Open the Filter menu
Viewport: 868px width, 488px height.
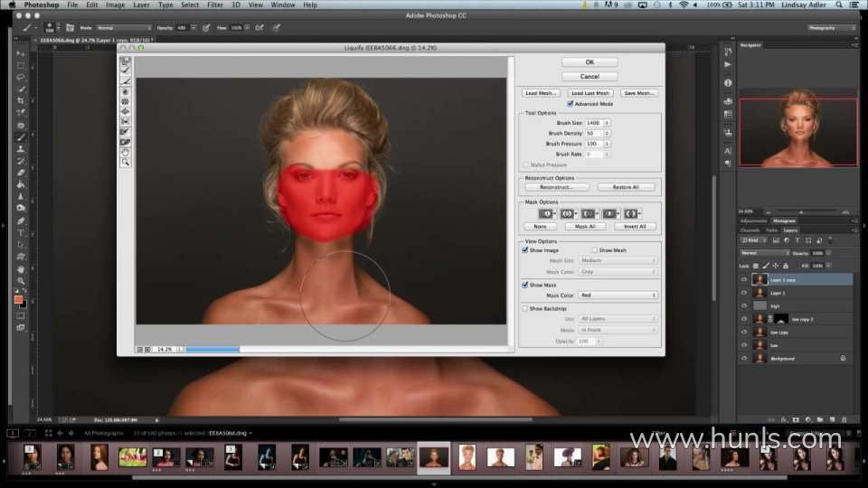(x=214, y=5)
